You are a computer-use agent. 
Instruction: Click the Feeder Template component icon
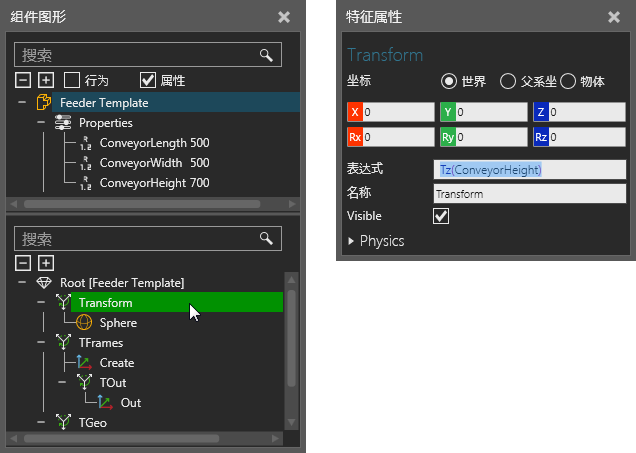[x=44, y=102]
